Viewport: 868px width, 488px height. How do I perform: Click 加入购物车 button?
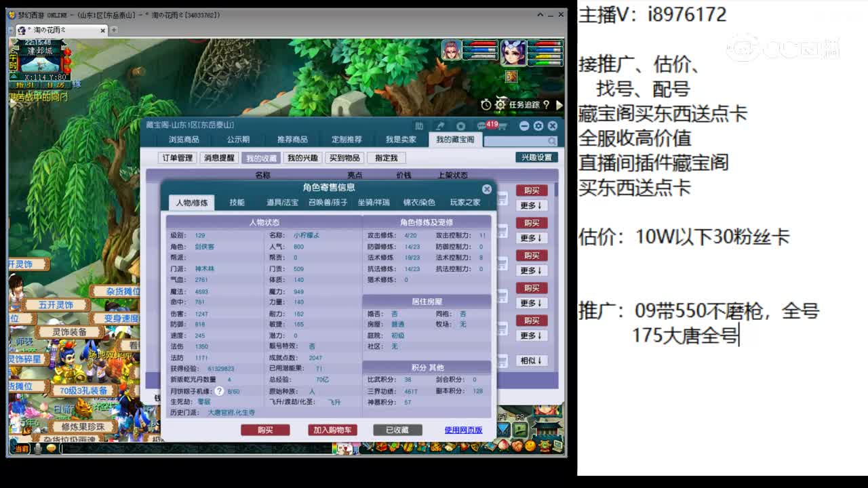pos(332,430)
